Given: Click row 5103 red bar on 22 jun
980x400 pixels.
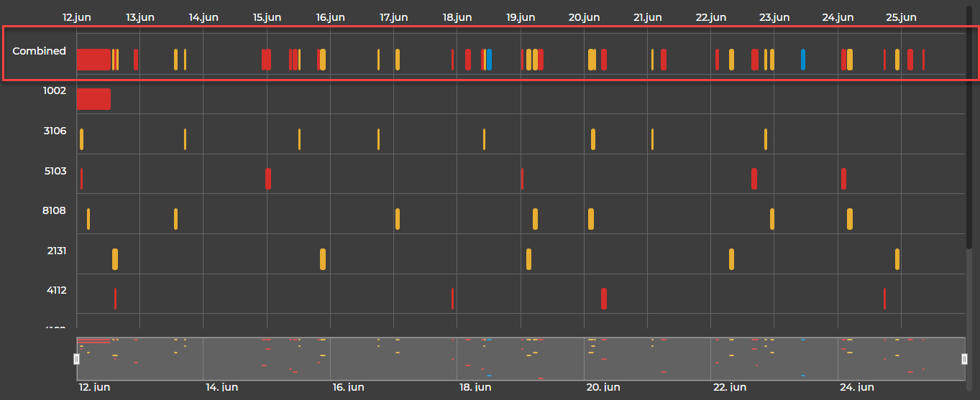Looking at the screenshot, I should point(754,179).
